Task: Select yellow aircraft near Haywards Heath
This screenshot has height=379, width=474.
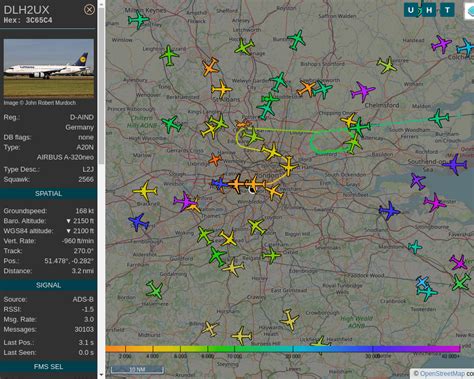Action: [289, 319]
